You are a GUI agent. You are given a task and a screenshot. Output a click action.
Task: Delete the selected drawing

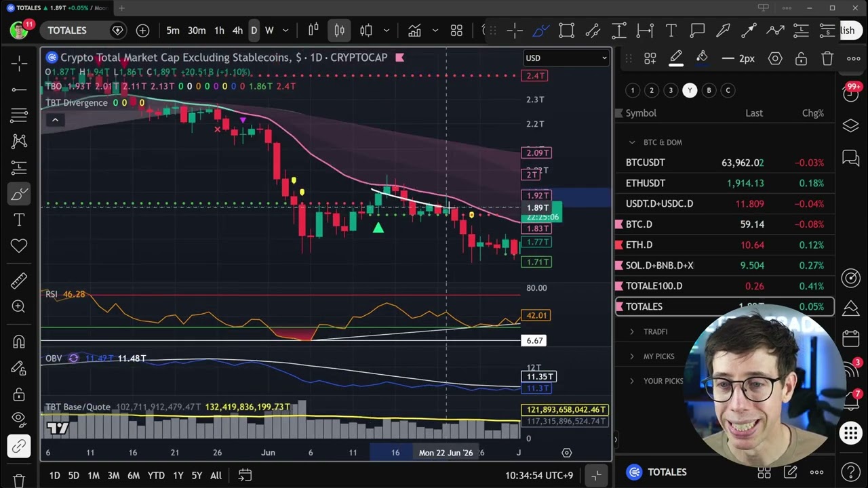coord(827,59)
